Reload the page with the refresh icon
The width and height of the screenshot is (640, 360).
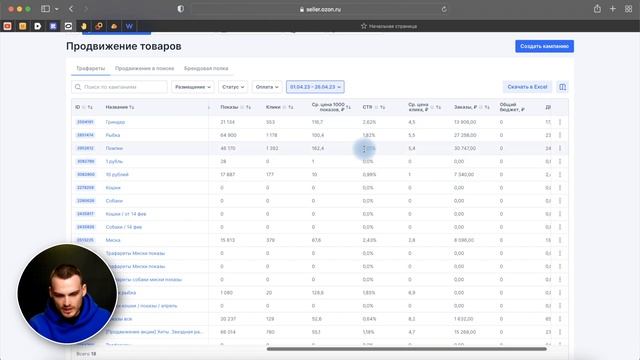[444, 9]
